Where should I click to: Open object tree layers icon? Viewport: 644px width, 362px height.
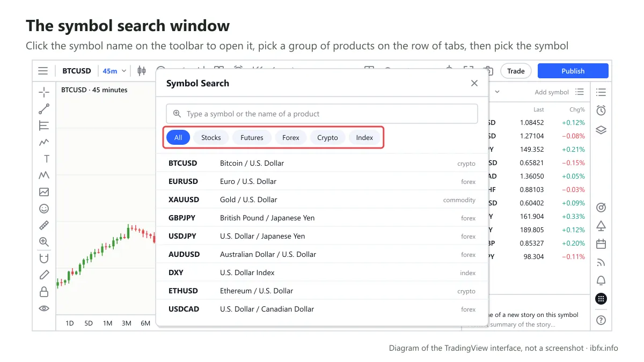pyautogui.click(x=601, y=130)
